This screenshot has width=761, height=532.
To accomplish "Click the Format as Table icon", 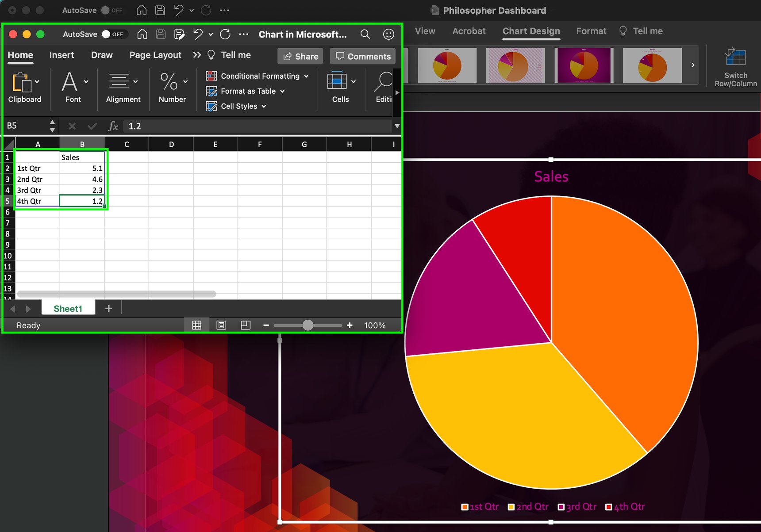I will [x=211, y=91].
